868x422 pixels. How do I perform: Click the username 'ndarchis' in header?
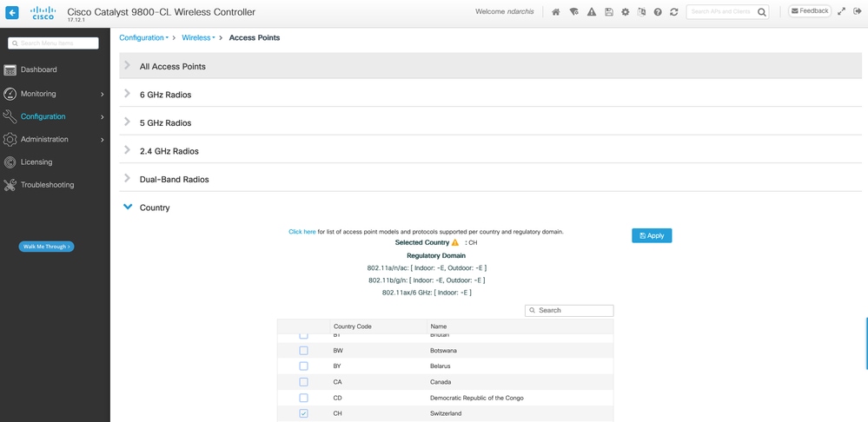pyautogui.click(x=520, y=11)
